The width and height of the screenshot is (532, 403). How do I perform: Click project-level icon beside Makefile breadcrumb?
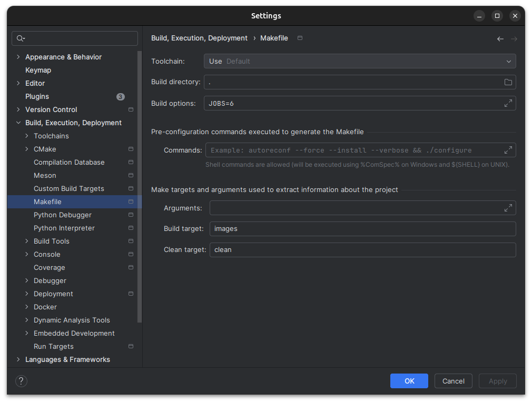click(x=300, y=38)
